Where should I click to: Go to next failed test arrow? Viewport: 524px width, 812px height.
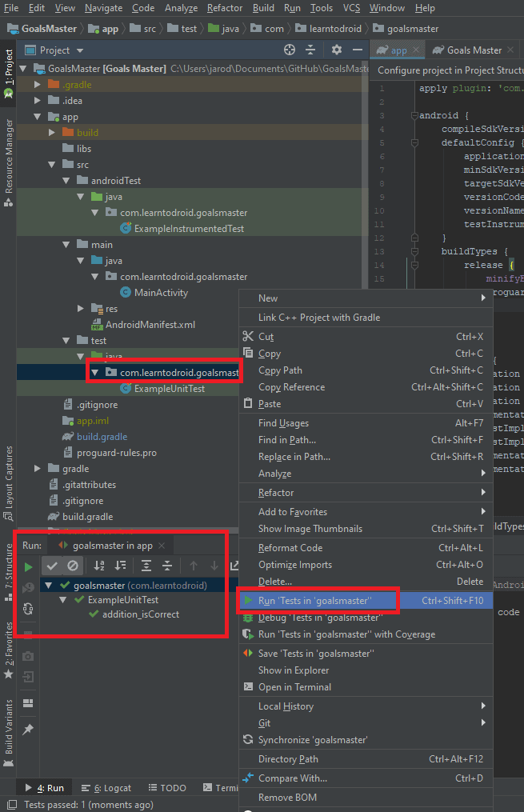click(x=214, y=566)
